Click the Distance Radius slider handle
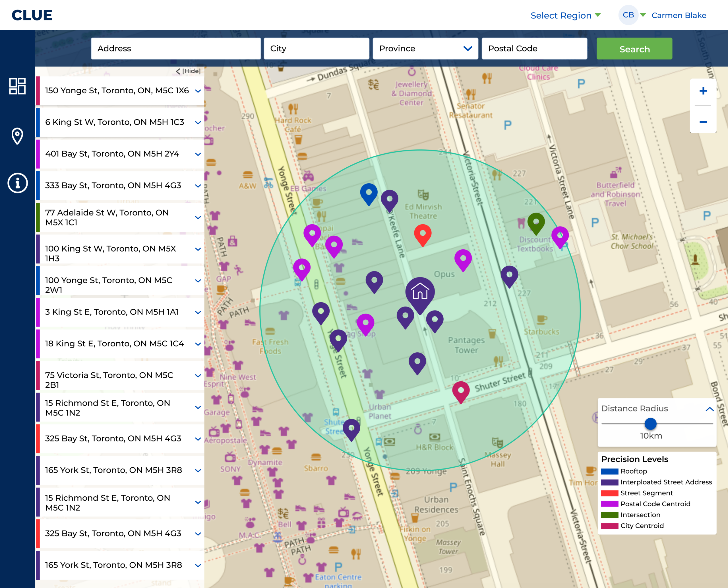Image resolution: width=728 pixels, height=588 pixels. [x=650, y=423]
